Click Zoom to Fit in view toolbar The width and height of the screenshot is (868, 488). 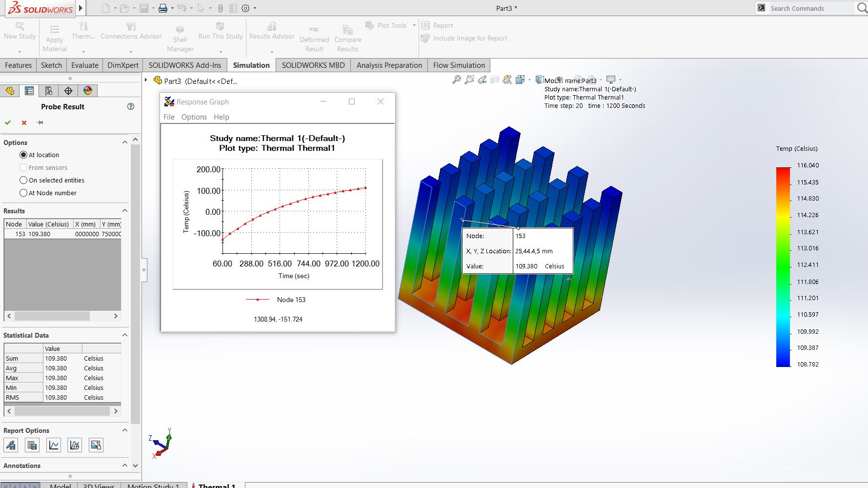tap(457, 80)
